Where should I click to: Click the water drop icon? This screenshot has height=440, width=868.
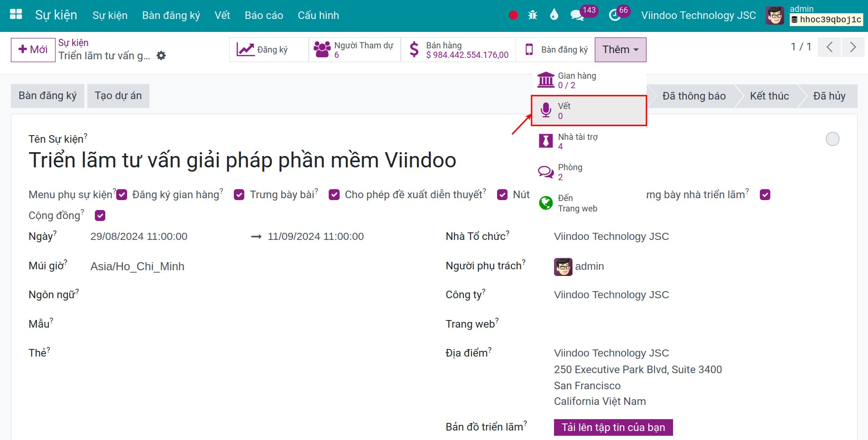point(554,15)
